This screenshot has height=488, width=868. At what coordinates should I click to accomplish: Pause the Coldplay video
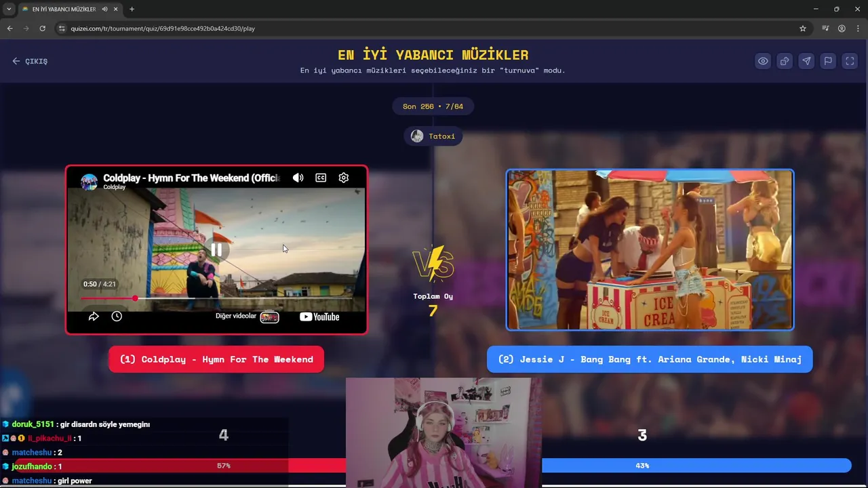(216, 250)
